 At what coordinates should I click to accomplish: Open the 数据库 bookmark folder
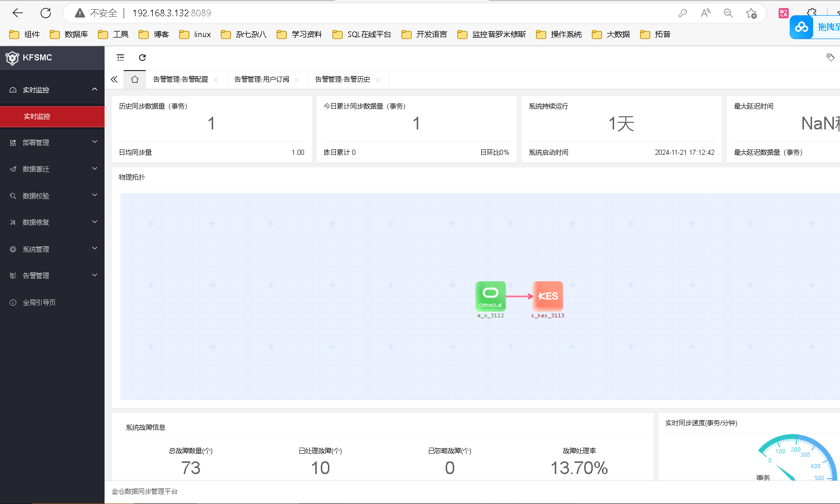coord(69,35)
